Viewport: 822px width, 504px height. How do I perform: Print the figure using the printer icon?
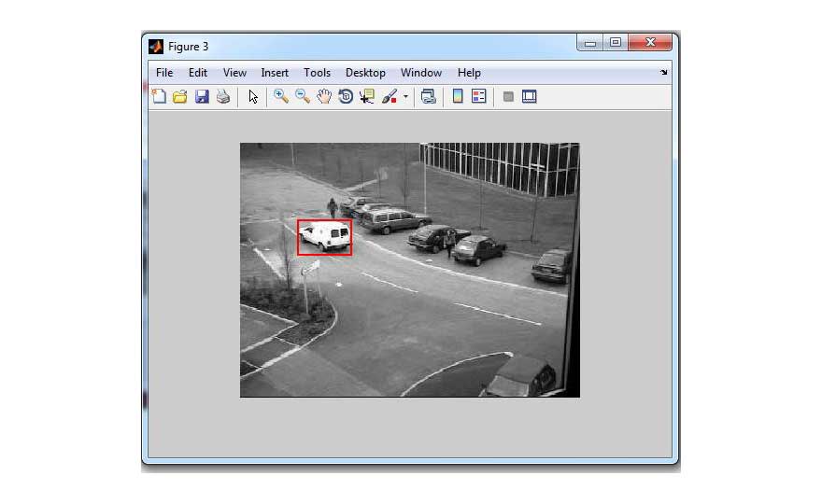tap(223, 96)
